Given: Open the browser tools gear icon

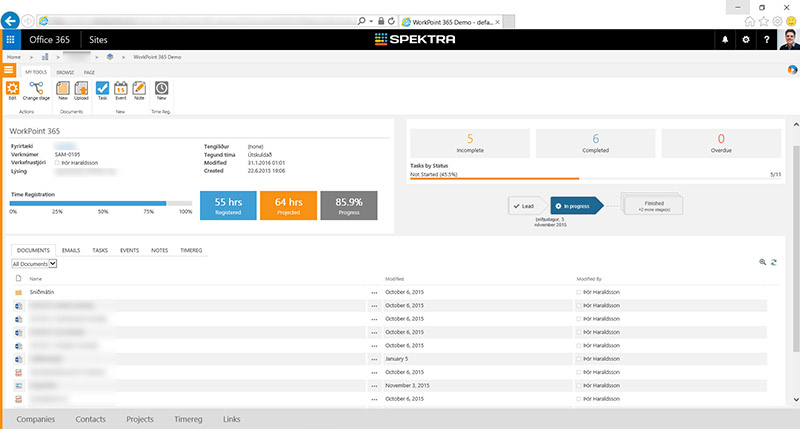Looking at the screenshot, I should point(777,21).
